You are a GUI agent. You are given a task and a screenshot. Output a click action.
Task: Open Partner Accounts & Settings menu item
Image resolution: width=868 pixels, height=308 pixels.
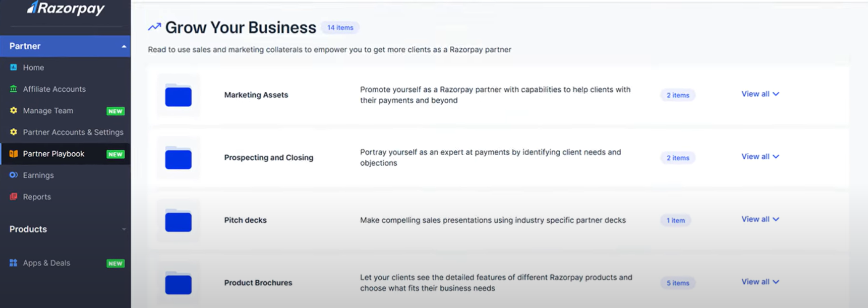coord(73,132)
